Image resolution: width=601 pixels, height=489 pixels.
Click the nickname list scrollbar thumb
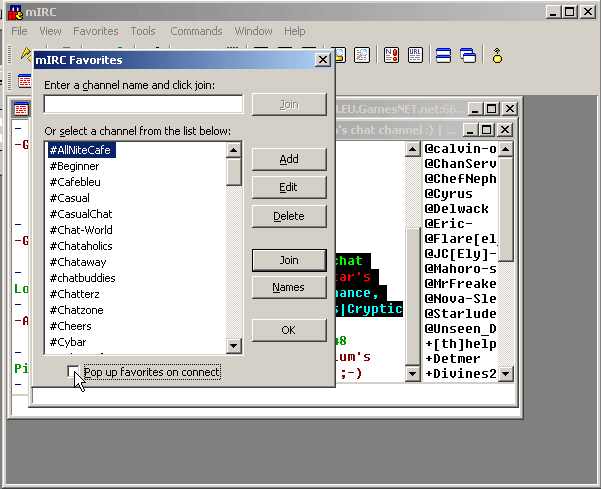(x=506, y=209)
